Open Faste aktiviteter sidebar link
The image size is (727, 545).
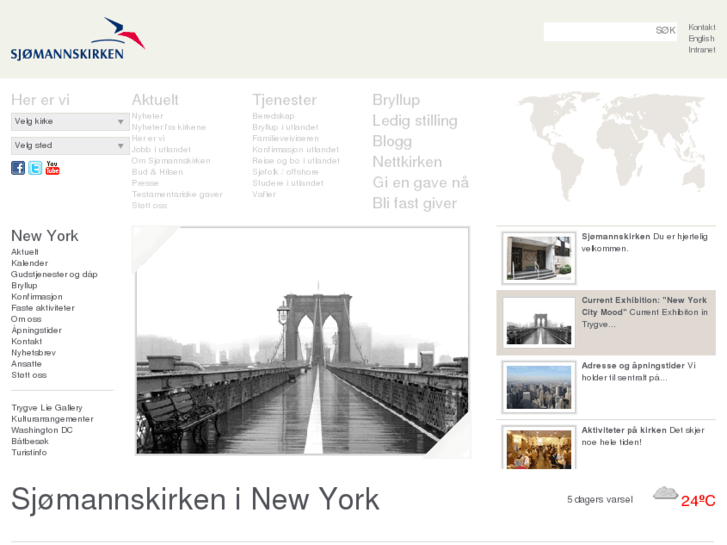[x=43, y=308]
